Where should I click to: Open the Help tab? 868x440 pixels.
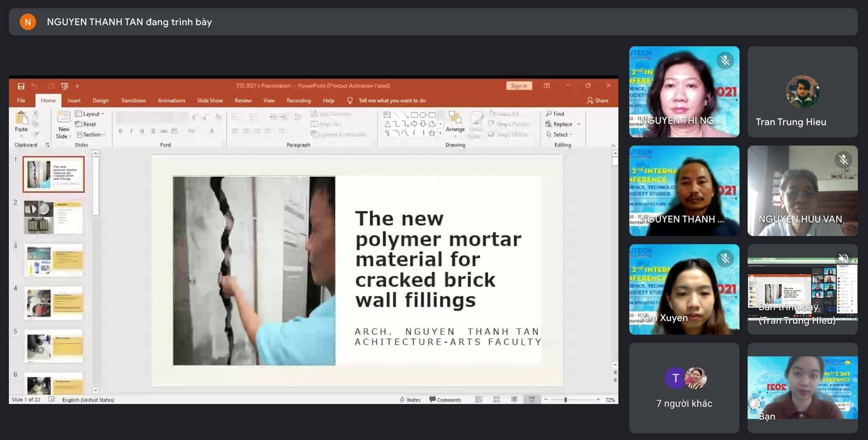tap(328, 100)
